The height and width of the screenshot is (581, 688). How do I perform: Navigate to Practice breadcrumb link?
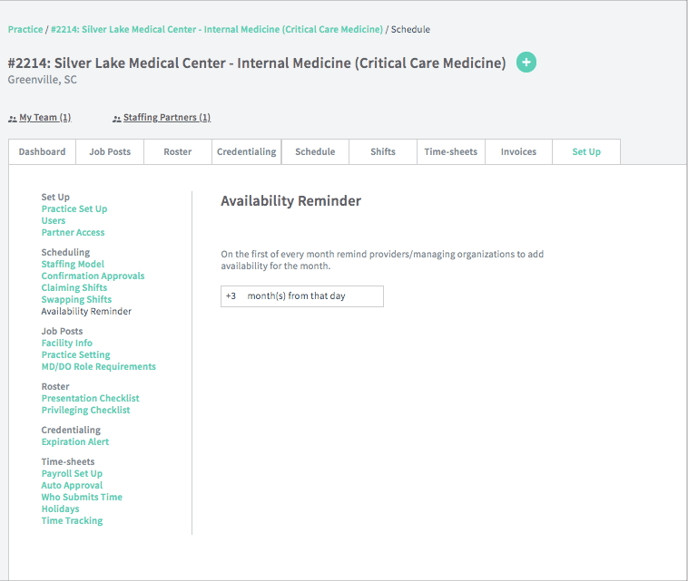tap(26, 29)
